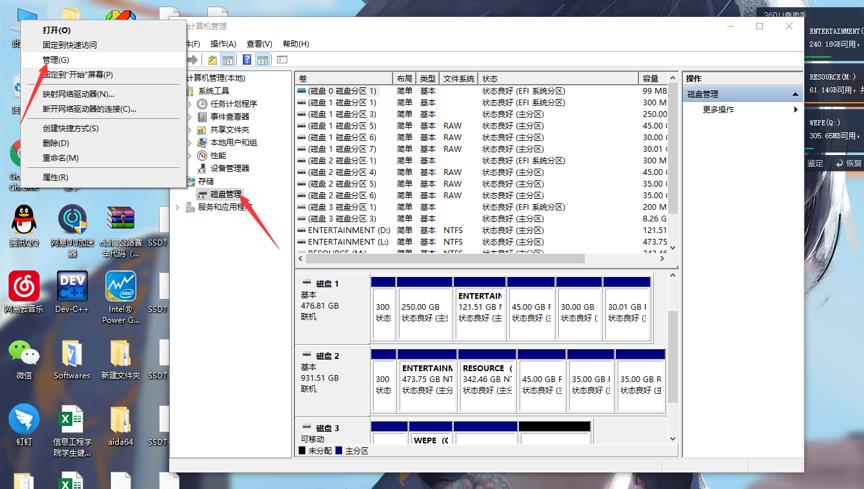Viewport: 864px width, 489px height.
Task: Select Event Viewer (事件查看器) node
Action: click(229, 117)
